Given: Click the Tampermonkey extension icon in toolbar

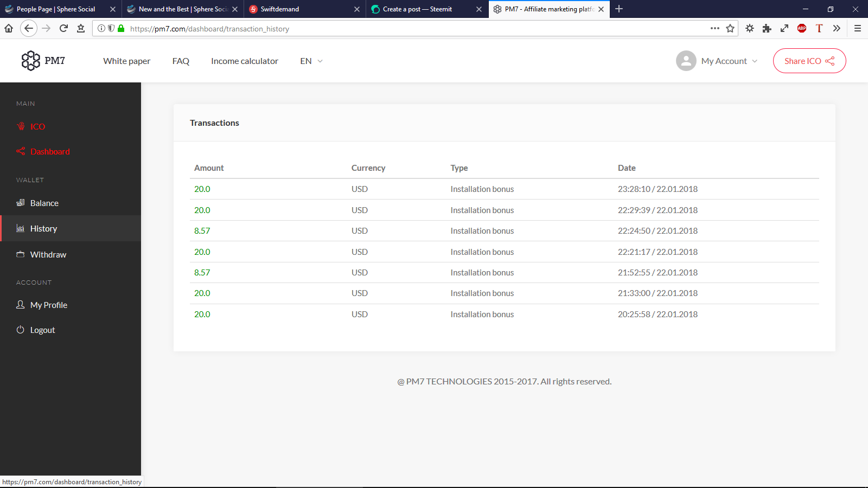Looking at the screenshot, I should pos(819,28).
